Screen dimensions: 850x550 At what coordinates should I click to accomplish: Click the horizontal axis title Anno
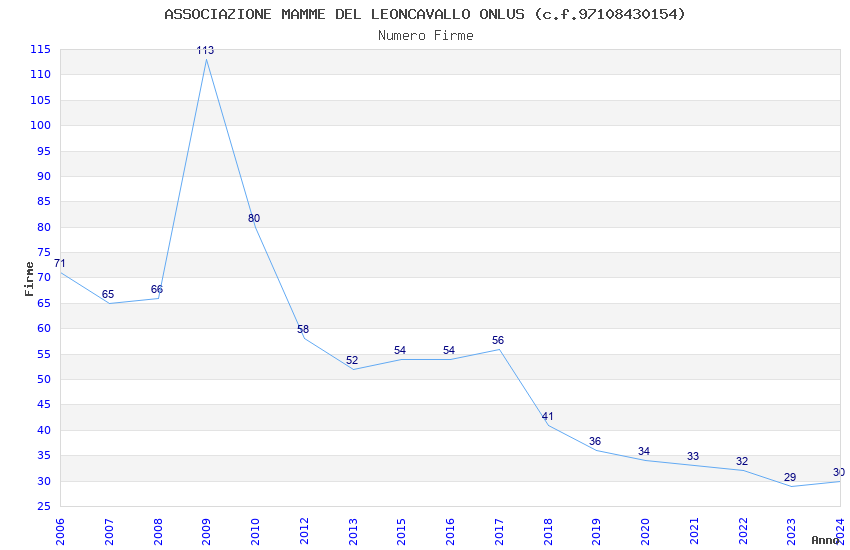tap(825, 540)
